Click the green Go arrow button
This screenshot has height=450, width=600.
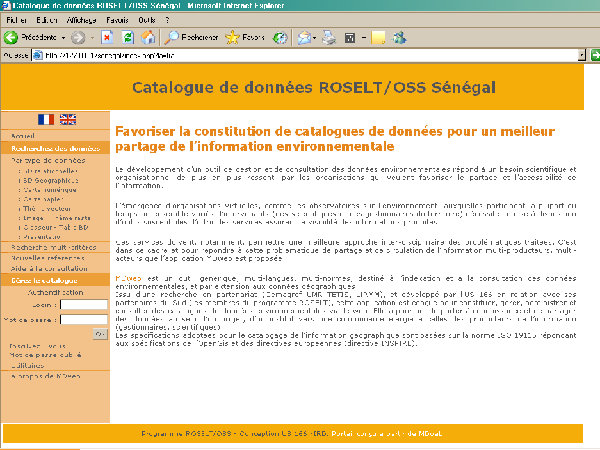[595, 55]
